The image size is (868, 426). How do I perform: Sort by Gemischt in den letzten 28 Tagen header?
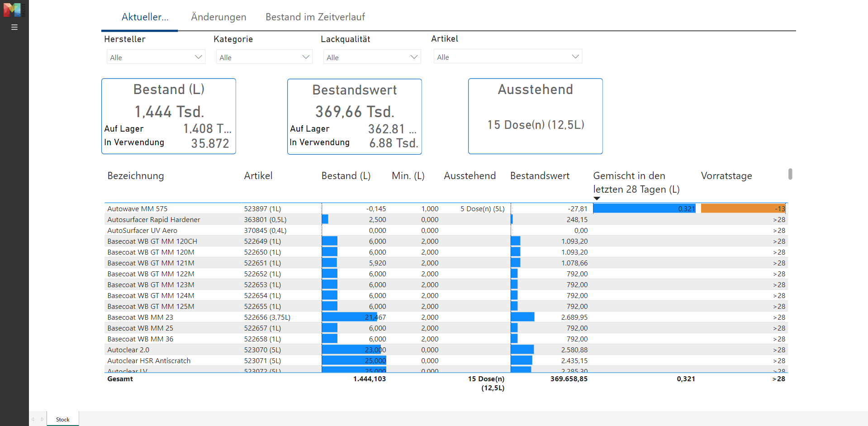(636, 182)
